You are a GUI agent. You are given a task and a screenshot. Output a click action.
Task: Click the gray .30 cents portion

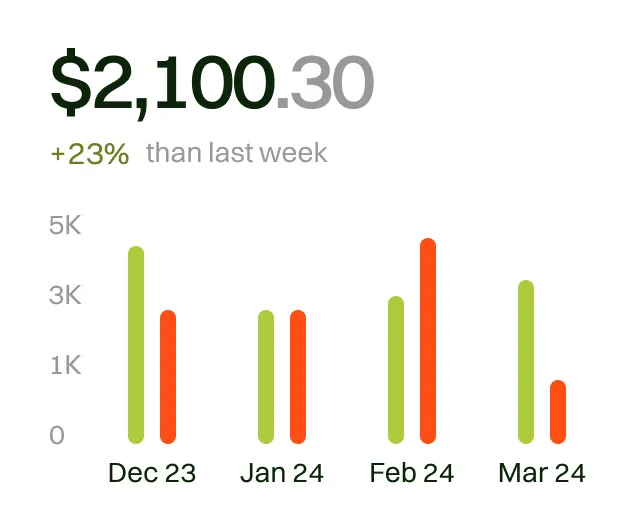click(x=325, y=84)
